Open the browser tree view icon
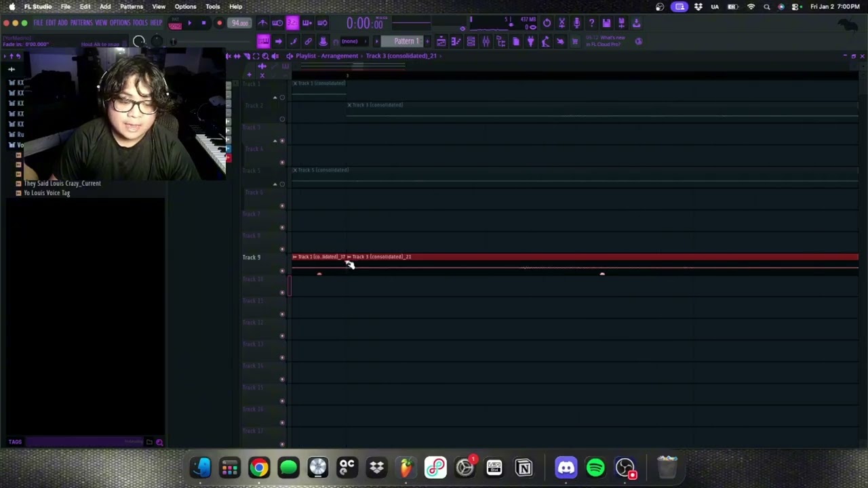 point(500,41)
